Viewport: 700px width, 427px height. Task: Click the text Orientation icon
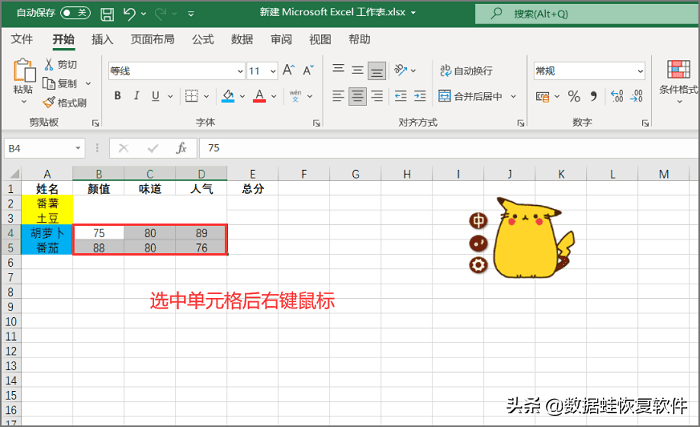(x=400, y=70)
